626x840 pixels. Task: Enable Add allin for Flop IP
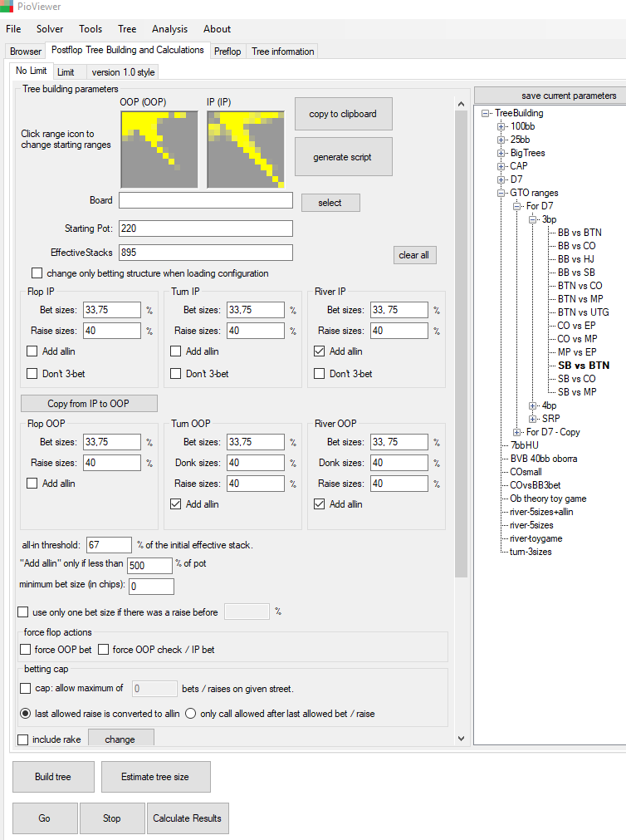click(x=32, y=351)
